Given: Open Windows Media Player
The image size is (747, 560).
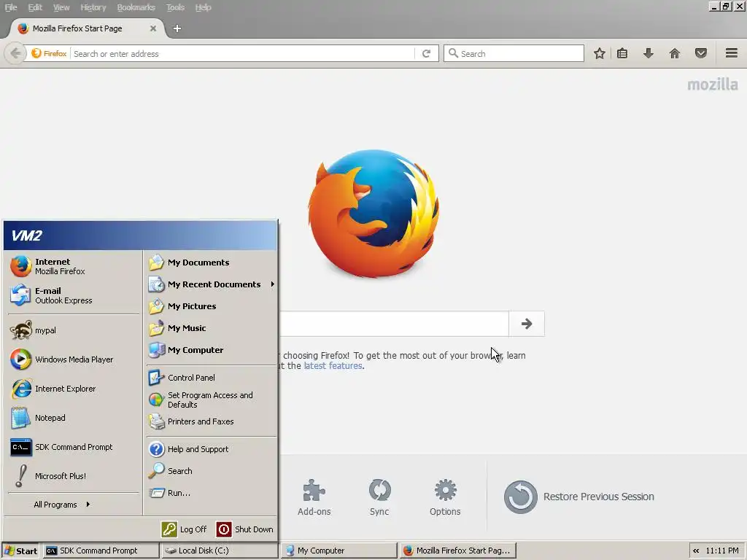Looking at the screenshot, I should [74, 359].
